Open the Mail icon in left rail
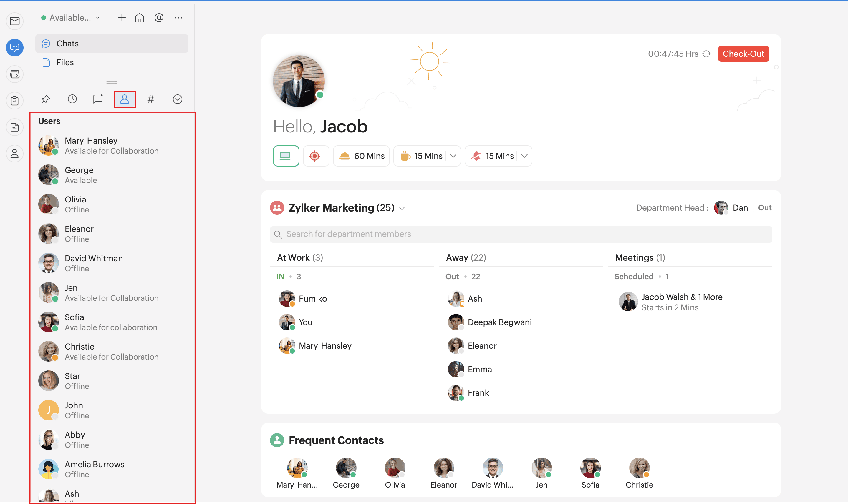Image resolution: width=848 pixels, height=504 pixels. 15,21
